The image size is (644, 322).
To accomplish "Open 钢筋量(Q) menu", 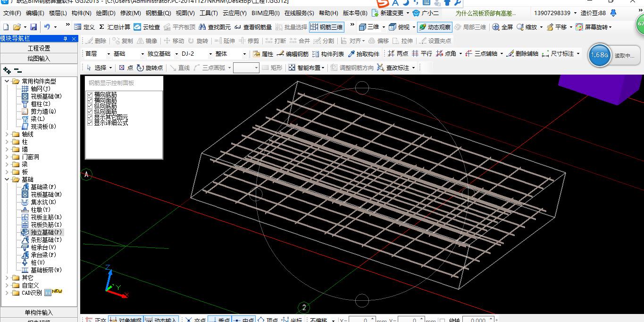I will [x=158, y=13].
